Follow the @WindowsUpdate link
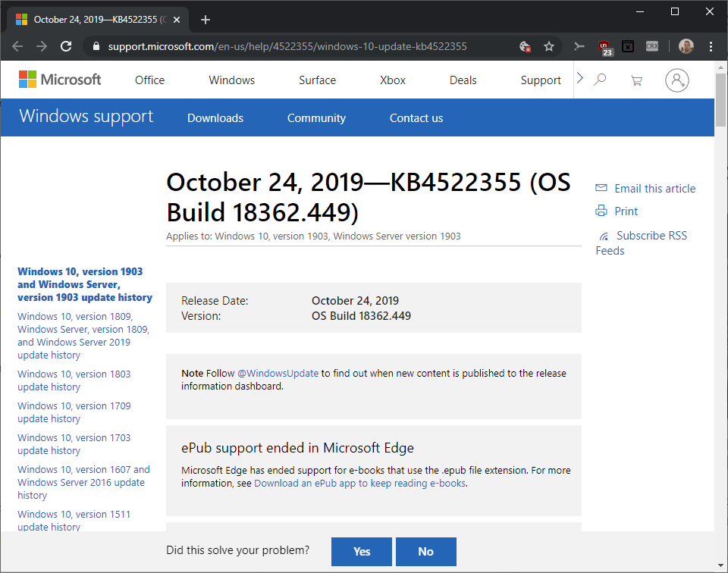The width and height of the screenshot is (728, 573). (x=278, y=373)
